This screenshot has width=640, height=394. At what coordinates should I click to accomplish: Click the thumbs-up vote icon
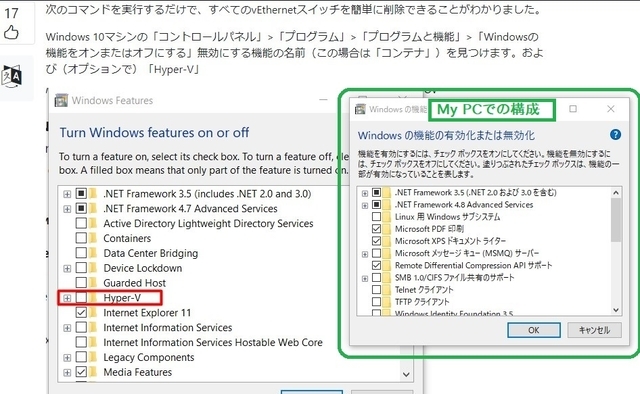tap(11, 32)
